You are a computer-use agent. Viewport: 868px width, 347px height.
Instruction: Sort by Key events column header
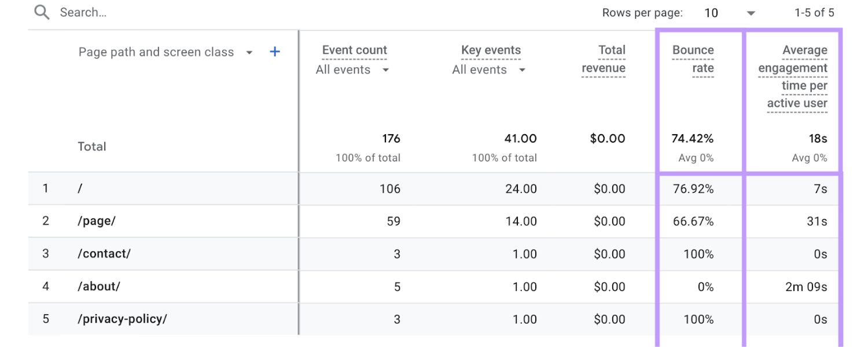[x=491, y=50]
